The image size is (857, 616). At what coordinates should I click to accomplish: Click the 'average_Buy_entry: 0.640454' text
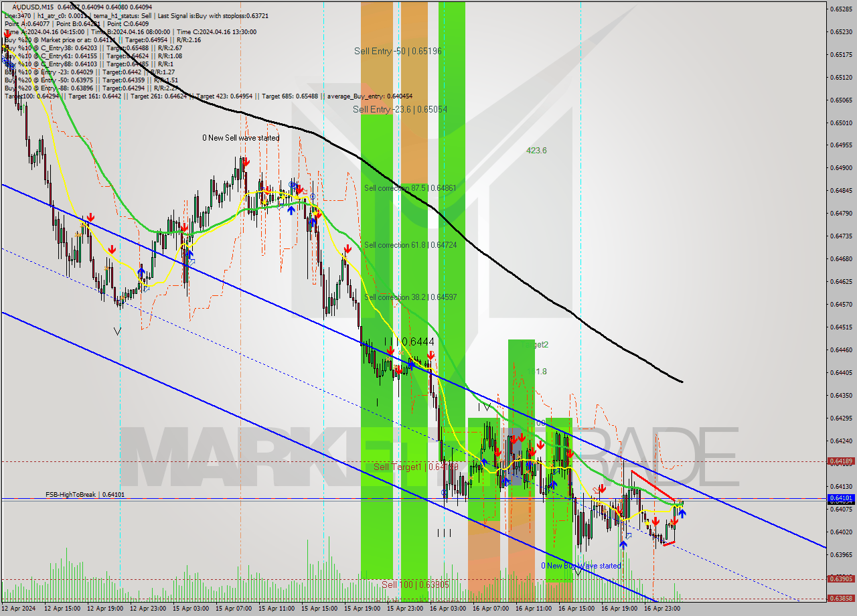(370, 96)
